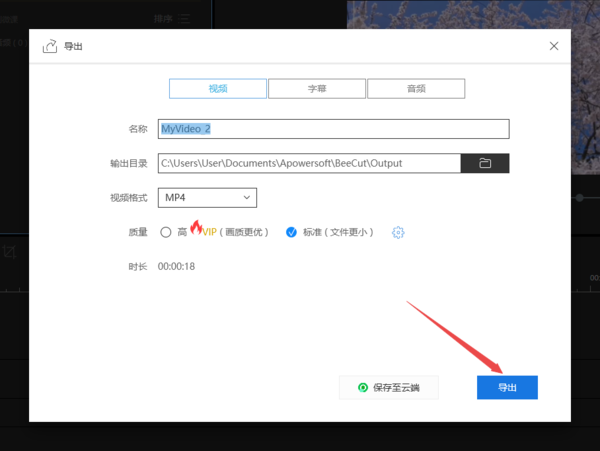Click the 输出目录 path field
This screenshot has height=451, width=600.
coord(309,163)
